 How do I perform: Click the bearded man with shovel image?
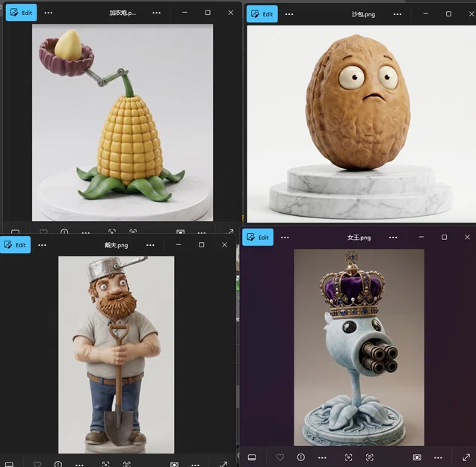tap(117, 355)
